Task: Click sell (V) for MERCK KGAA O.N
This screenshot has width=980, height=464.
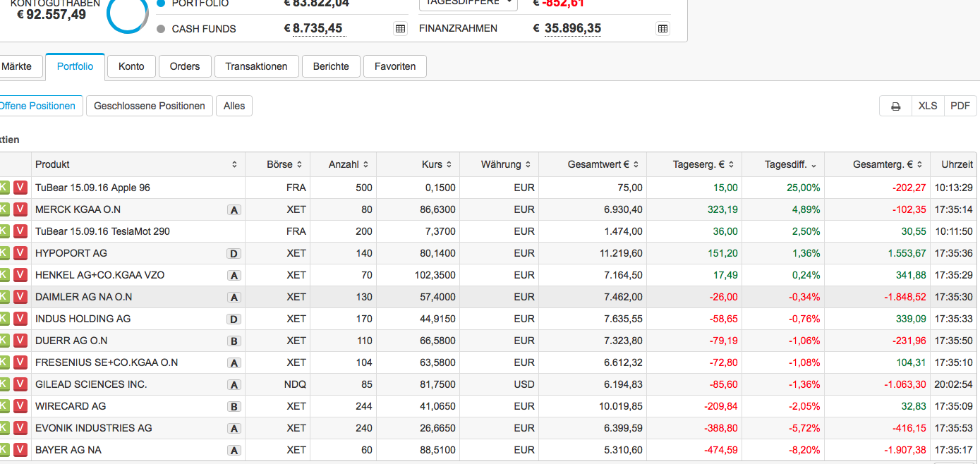Action: 20,209
